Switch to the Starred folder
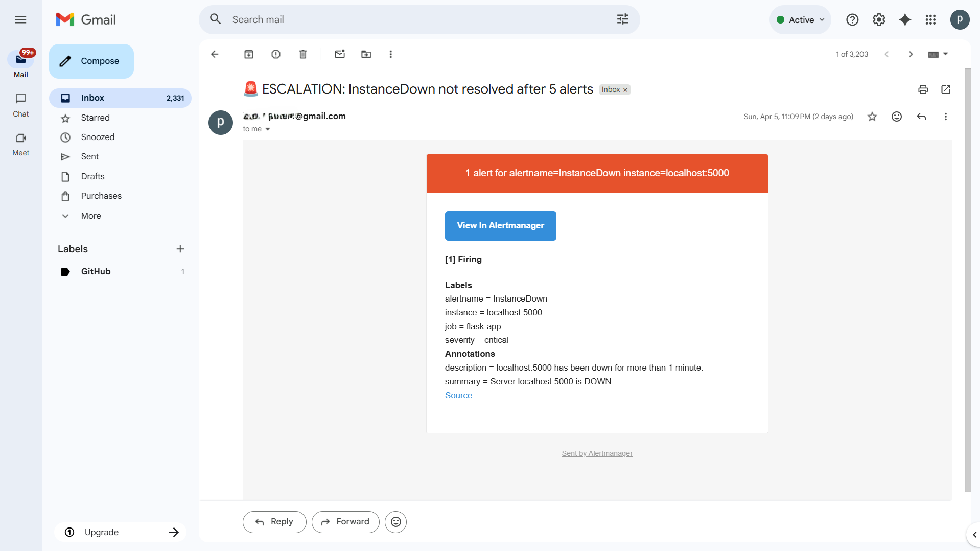The width and height of the screenshot is (980, 551). (96, 118)
